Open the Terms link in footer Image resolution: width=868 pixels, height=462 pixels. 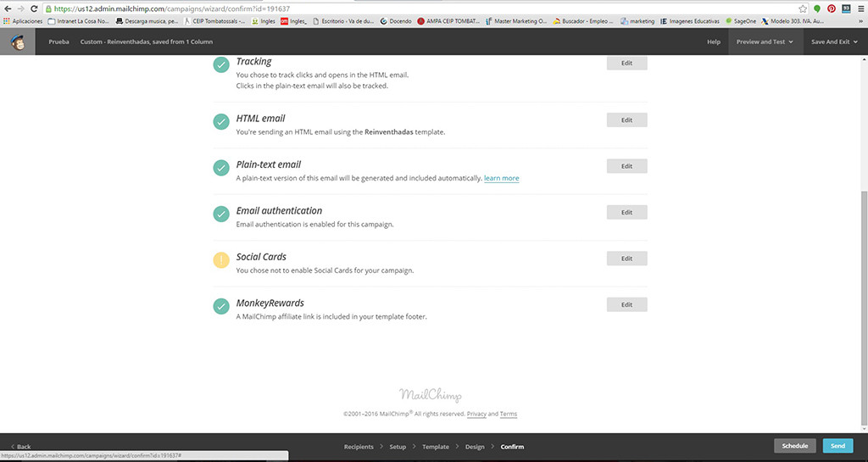pos(509,414)
